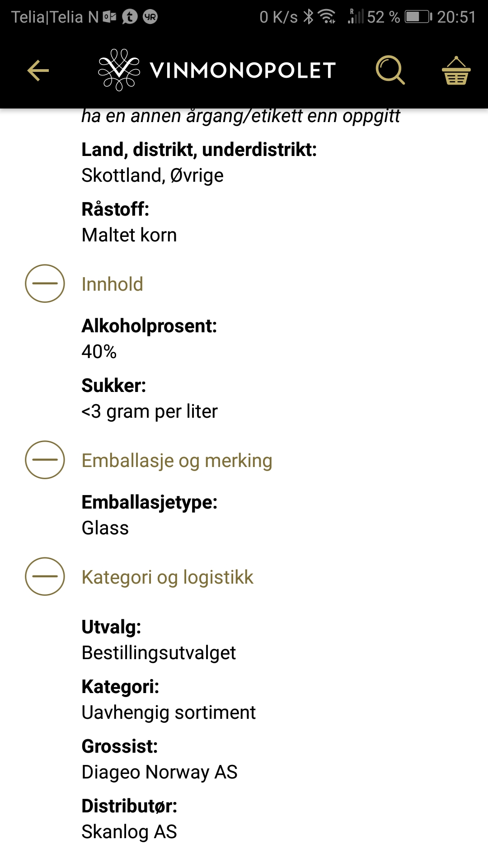This screenshot has width=488, height=868.
Task: Tap the Bluetooth status bar icon
Action: point(309,17)
